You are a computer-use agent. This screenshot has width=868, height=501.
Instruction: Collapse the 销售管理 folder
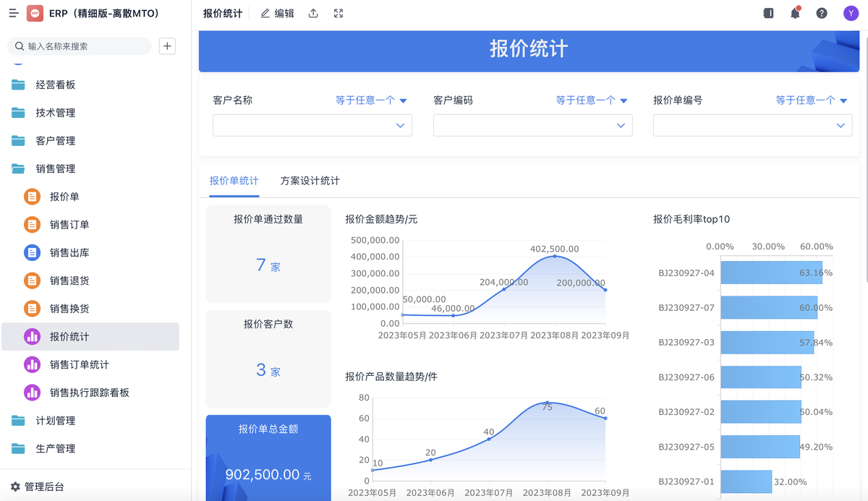pyautogui.click(x=55, y=168)
